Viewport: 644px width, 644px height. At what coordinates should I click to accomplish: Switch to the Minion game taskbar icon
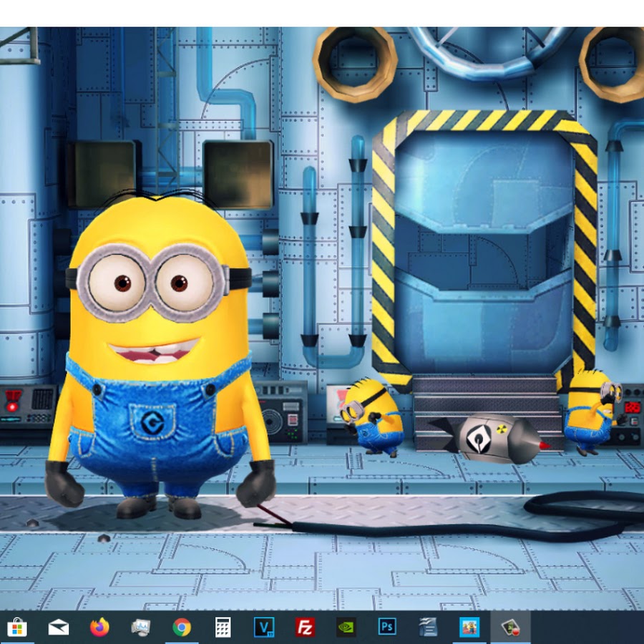pos(469,628)
